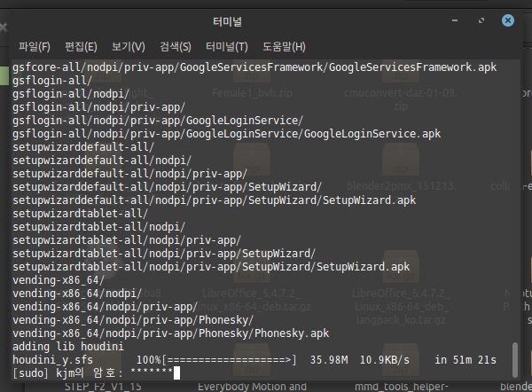Click the terminal vertical scrollbar thumb

click(x=515, y=360)
